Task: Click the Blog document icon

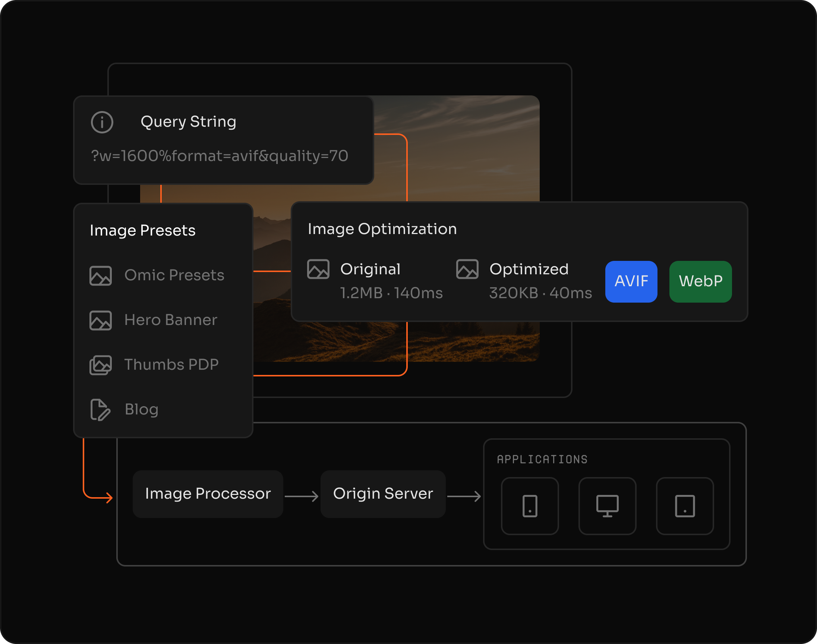Action: click(x=99, y=410)
